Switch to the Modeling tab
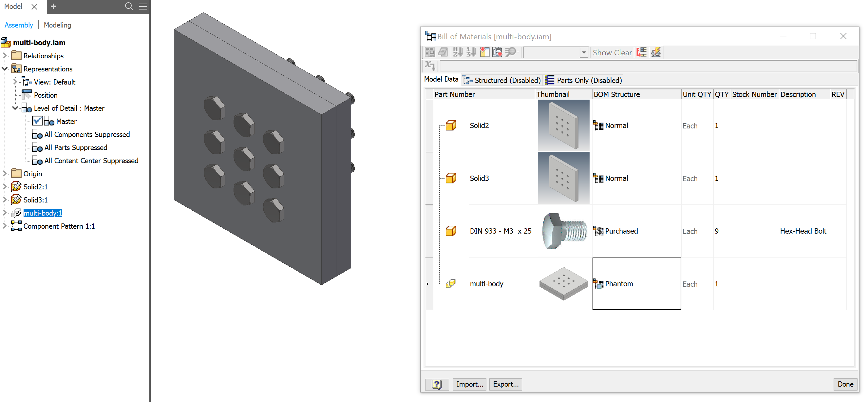The image size is (868, 402). pos(57,25)
